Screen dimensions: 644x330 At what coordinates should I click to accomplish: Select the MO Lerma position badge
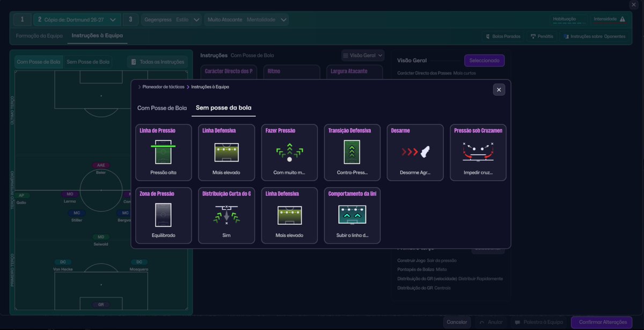coord(70,194)
